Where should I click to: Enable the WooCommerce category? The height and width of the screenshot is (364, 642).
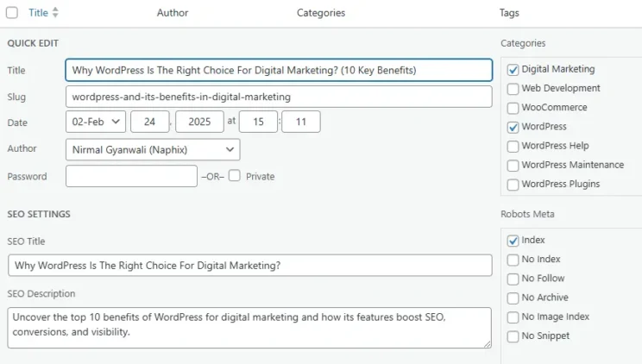coord(513,108)
